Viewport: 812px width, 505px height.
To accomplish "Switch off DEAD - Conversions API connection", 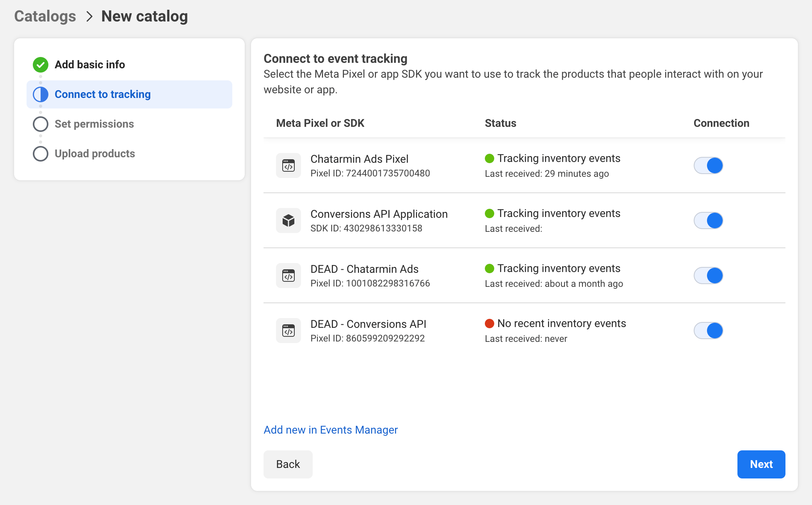I will pyautogui.click(x=708, y=331).
